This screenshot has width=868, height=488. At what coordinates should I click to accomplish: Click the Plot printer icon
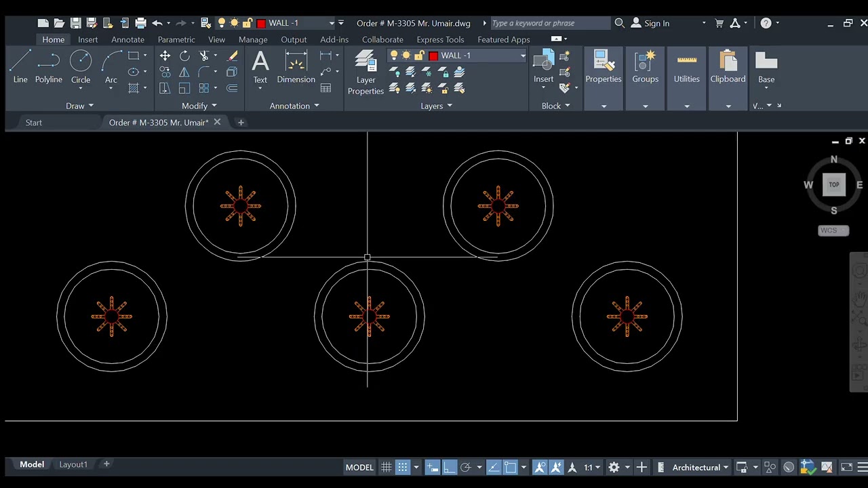click(140, 23)
